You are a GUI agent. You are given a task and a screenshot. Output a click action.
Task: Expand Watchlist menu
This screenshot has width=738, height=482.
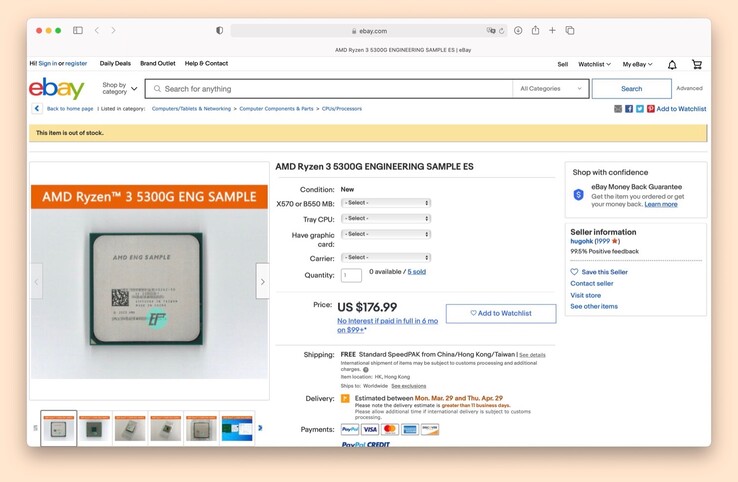594,64
